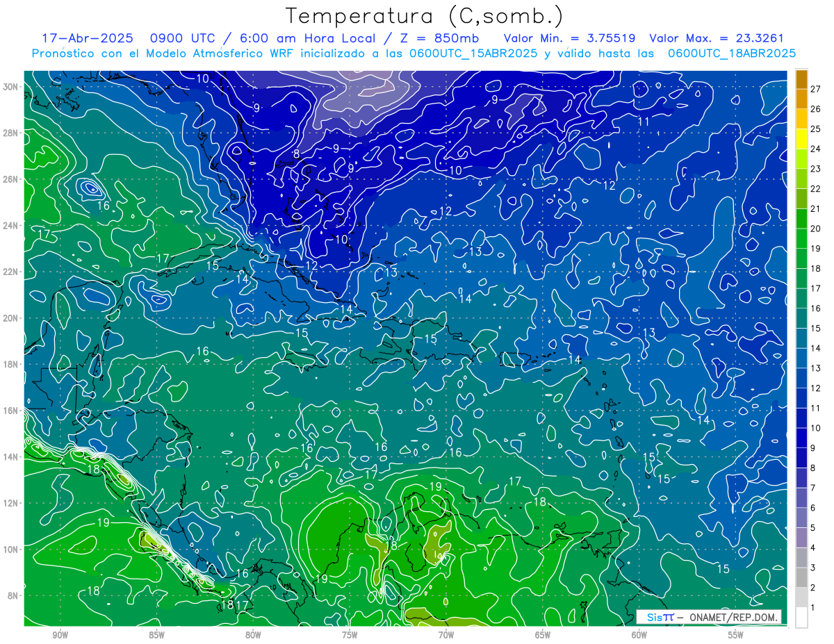Select the valid-until stamp "0600UTC_18ABR2025"
This screenshot has height=644, width=834.
pos(731,53)
